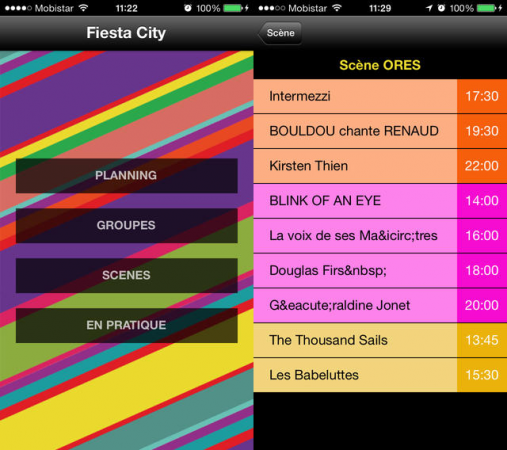Viewport: 507px width, 450px height.
Task: Select BOULDOU chante RENAUD entry
Action: [x=380, y=131]
